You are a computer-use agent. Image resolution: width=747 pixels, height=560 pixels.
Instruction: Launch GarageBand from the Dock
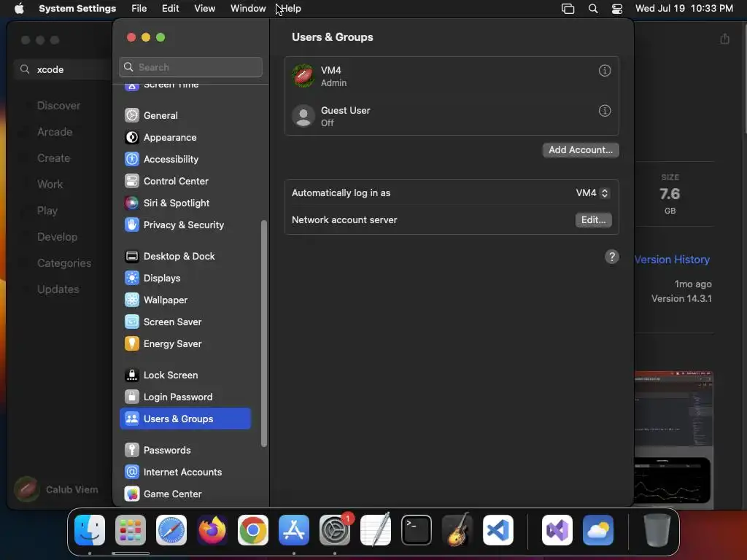pyautogui.click(x=457, y=530)
